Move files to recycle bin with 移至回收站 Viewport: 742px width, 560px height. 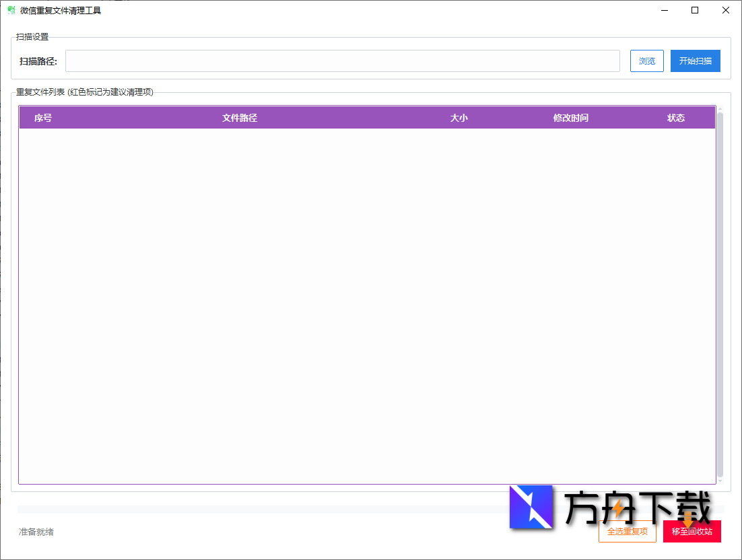(x=692, y=531)
